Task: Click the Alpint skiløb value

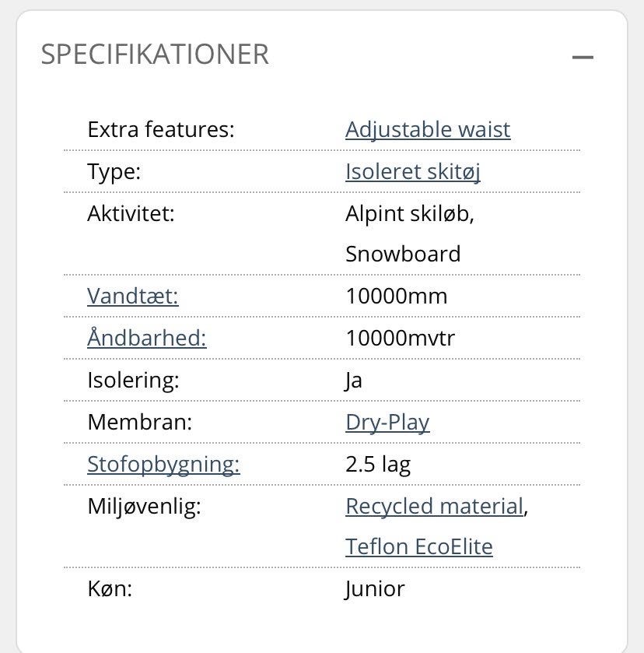Action: 409,213
